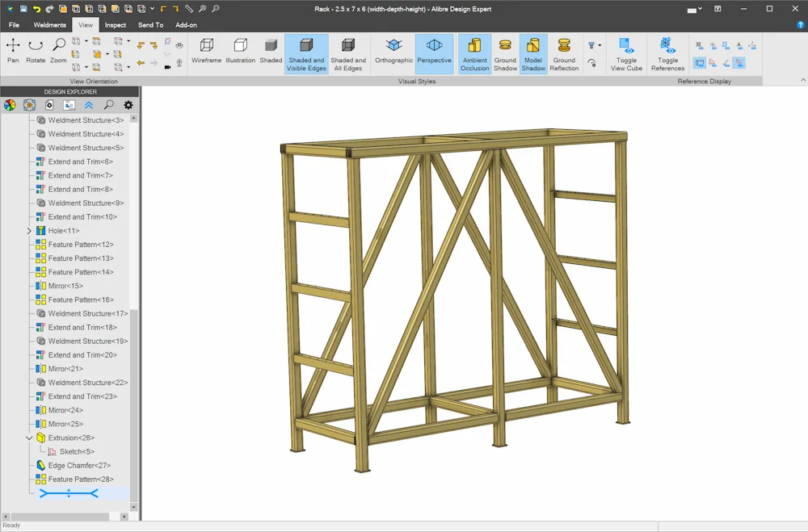This screenshot has height=532, width=808.
Task: Apply the Illustration visual style
Action: pos(240,51)
